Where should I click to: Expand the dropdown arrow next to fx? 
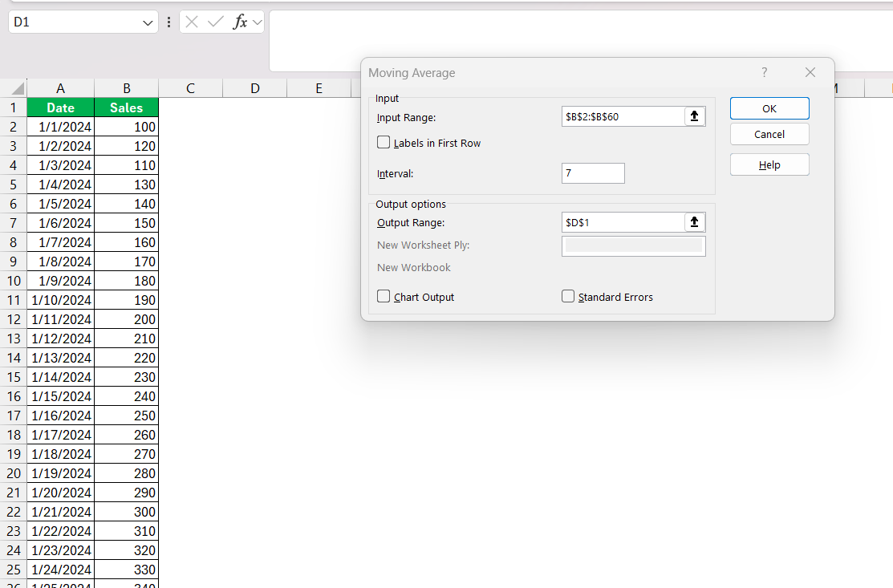tap(258, 22)
